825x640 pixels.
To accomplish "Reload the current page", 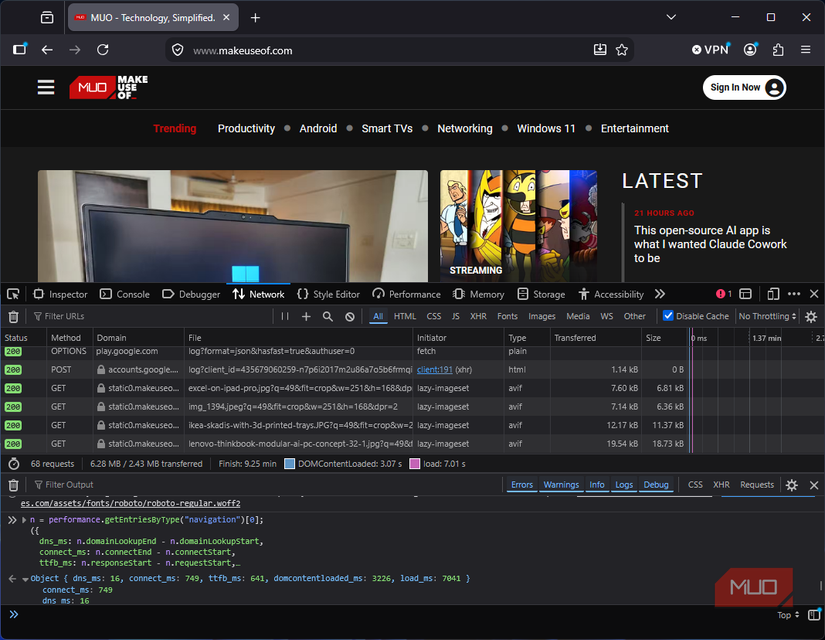I will tap(103, 50).
